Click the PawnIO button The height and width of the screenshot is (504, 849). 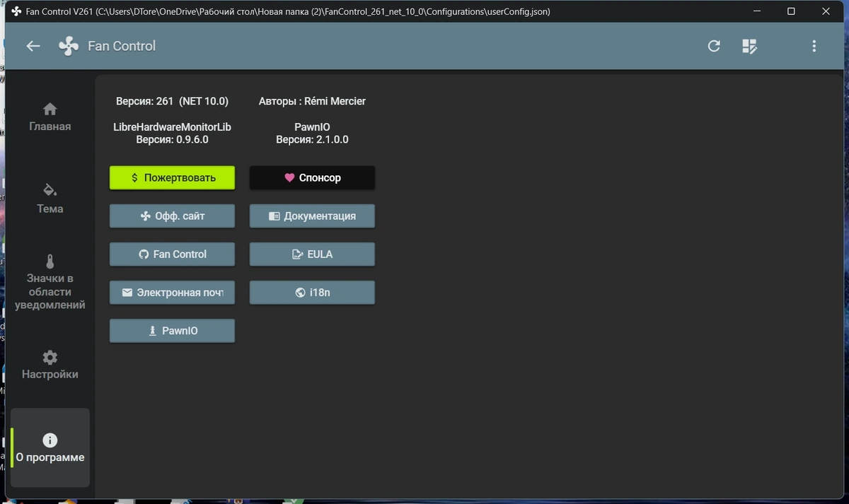172,330
